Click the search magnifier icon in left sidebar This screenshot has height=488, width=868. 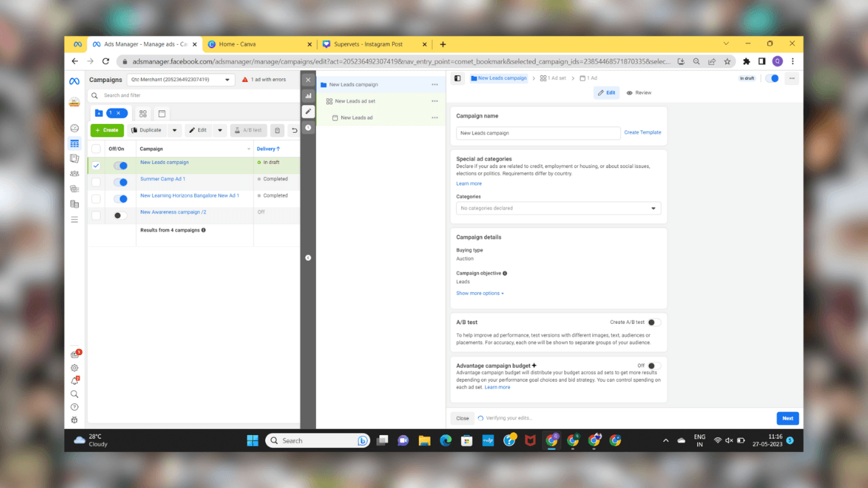pyautogui.click(x=75, y=394)
